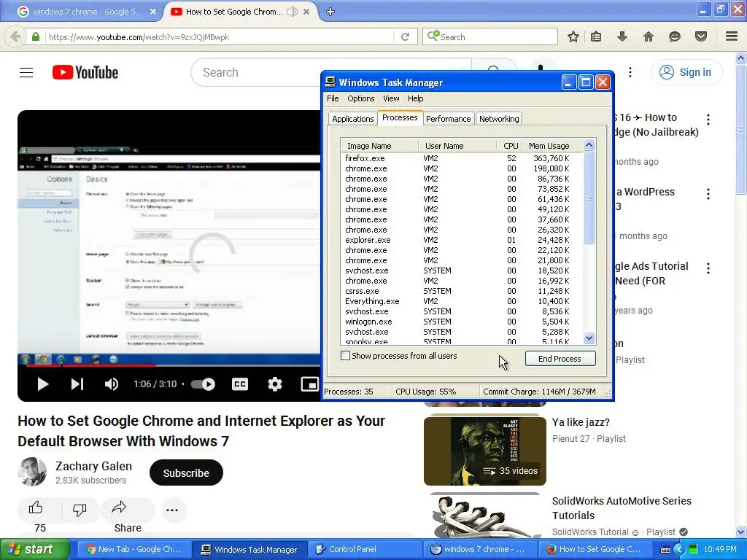Open Task Manager Options menu

[x=360, y=98]
